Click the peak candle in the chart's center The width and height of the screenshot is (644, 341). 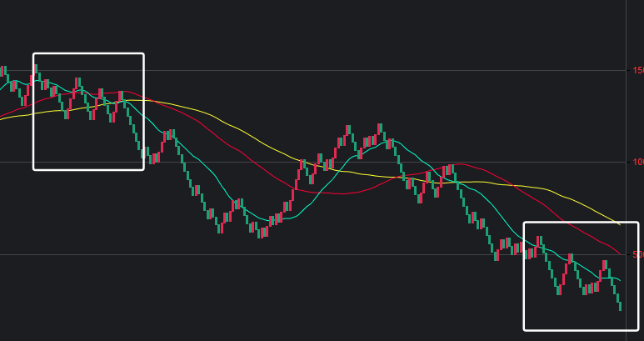(381, 129)
